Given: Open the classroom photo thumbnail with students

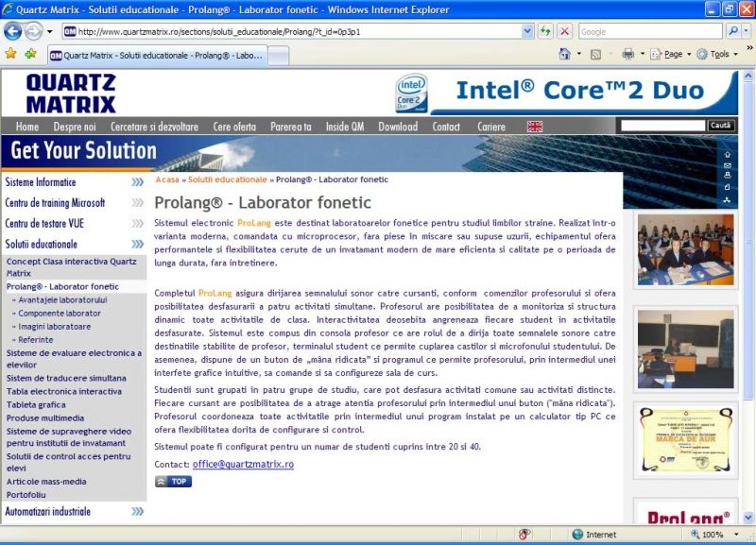Looking at the screenshot, I should [x=686, y=249].
